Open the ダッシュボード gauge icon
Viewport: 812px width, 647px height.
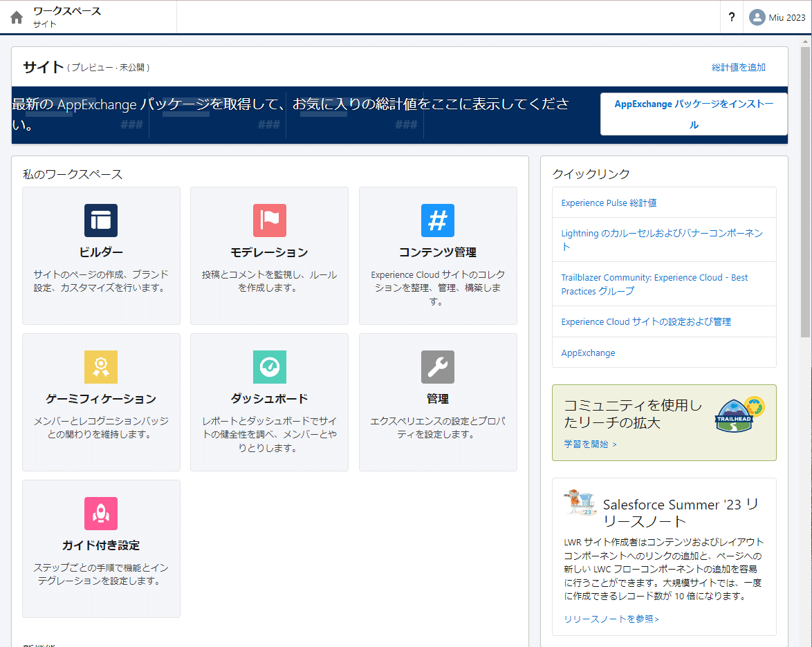click(x=269, y=367)
